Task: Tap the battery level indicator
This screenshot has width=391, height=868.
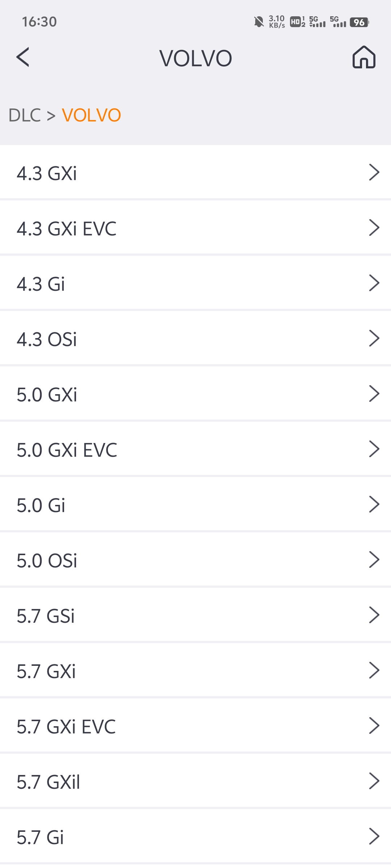Action: pyautogui.click(x=359, y=22)
